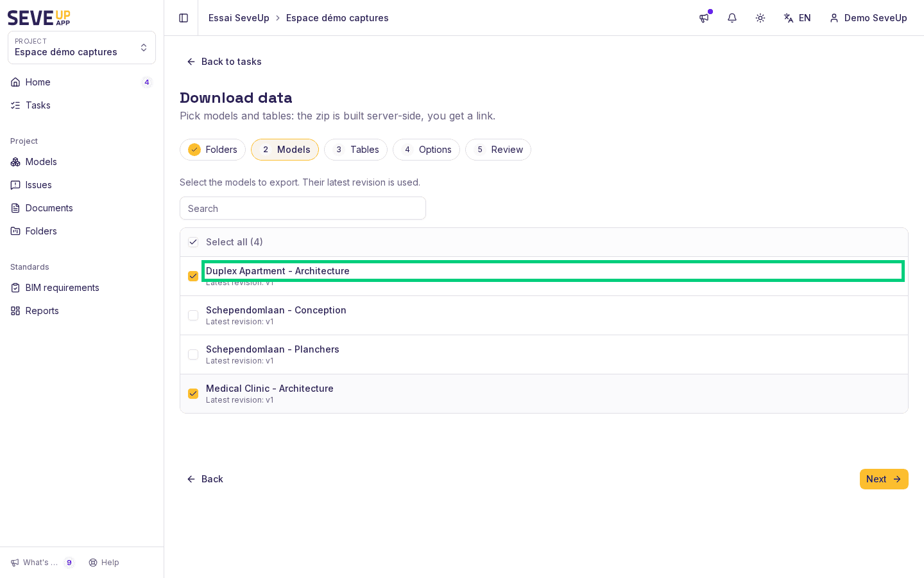Jump to the Folders step
Screen dimensions: 924x578
[x=212, y=150]
